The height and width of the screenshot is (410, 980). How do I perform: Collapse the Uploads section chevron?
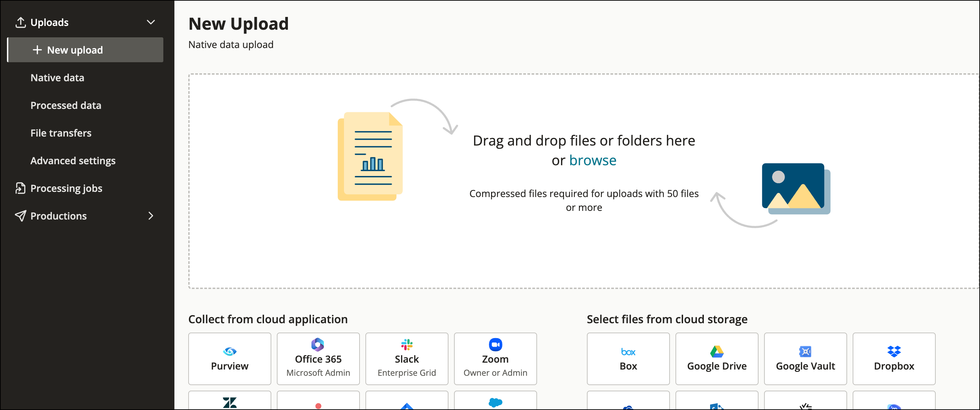tap(151, 22)
